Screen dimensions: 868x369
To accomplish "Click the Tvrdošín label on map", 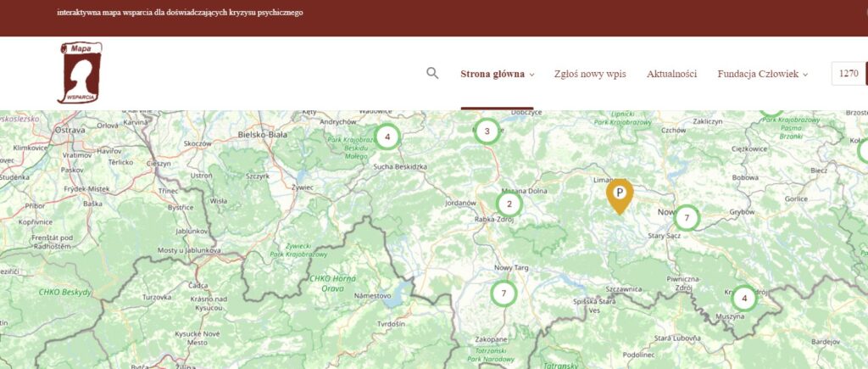I will tap(391, 323).
